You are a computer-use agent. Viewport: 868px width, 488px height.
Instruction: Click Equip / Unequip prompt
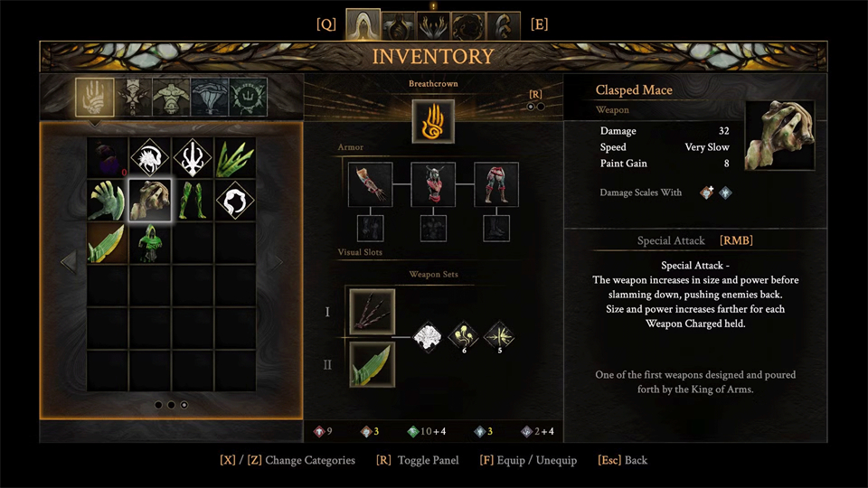click(x=528, y=460)
